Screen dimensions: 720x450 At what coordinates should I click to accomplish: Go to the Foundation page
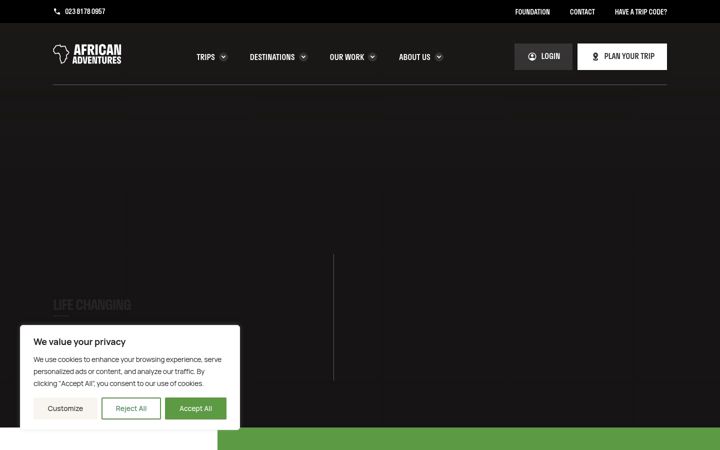[x=532, y=12]
